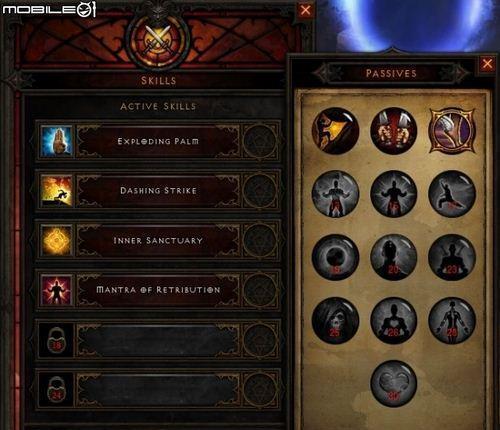Choose the Inner Sanctuary skill icon
This screenshot has height=430, width=500.
tap(56, 240)
